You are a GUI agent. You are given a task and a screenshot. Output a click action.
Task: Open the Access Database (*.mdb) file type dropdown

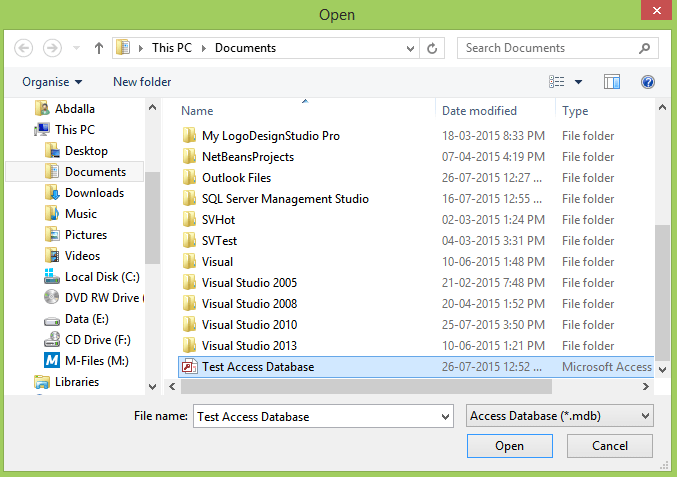pyautogui.click(x=560, y=416)
